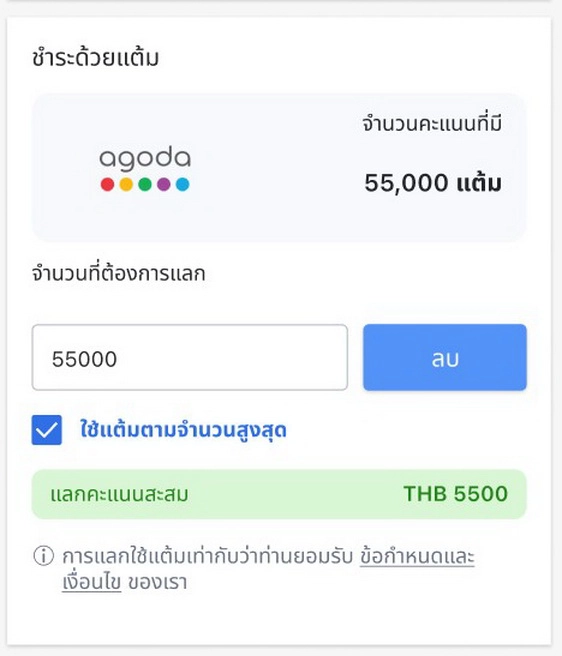562x656 pixels.
Task: Click the จำนวนคะแนนที่มี label
Action: click(432, 124)
